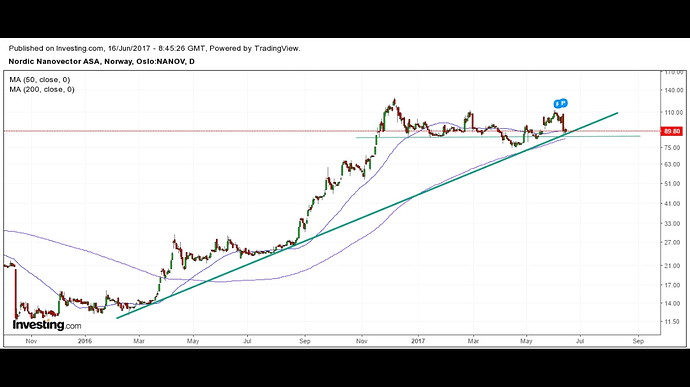This screenshot has width=690, height=387.
Task: Click the 33.00 price axis label
Action: pos(674,224)
